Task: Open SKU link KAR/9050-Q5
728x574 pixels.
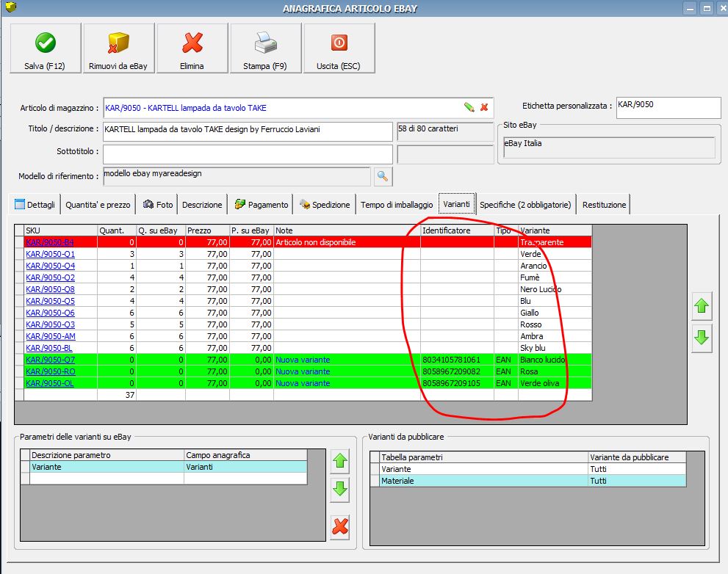Action: coord(50,301)
